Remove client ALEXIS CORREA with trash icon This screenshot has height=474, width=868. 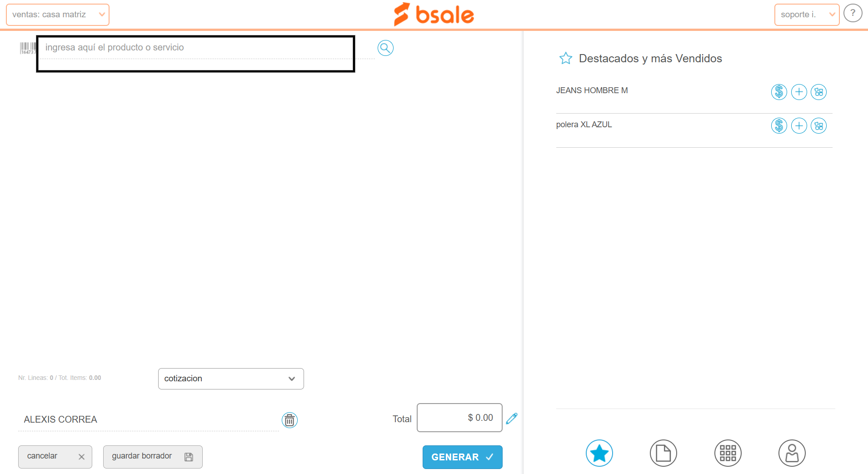289,420
